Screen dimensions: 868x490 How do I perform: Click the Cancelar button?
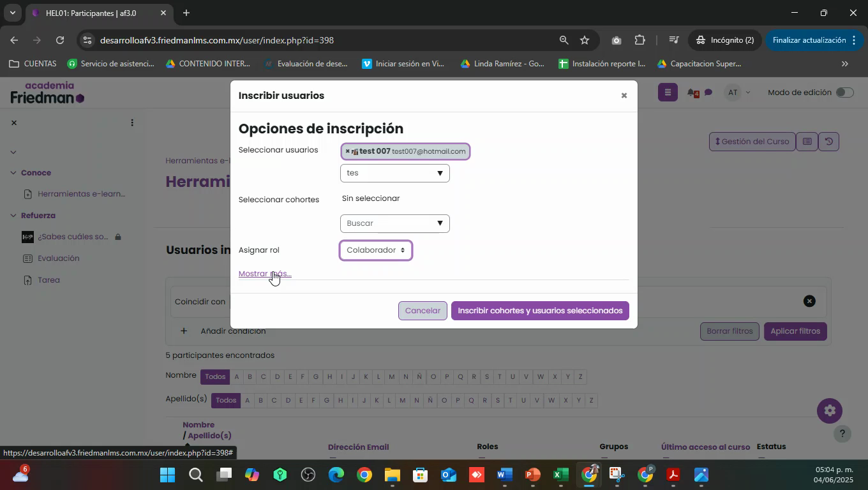pos(423,311)
